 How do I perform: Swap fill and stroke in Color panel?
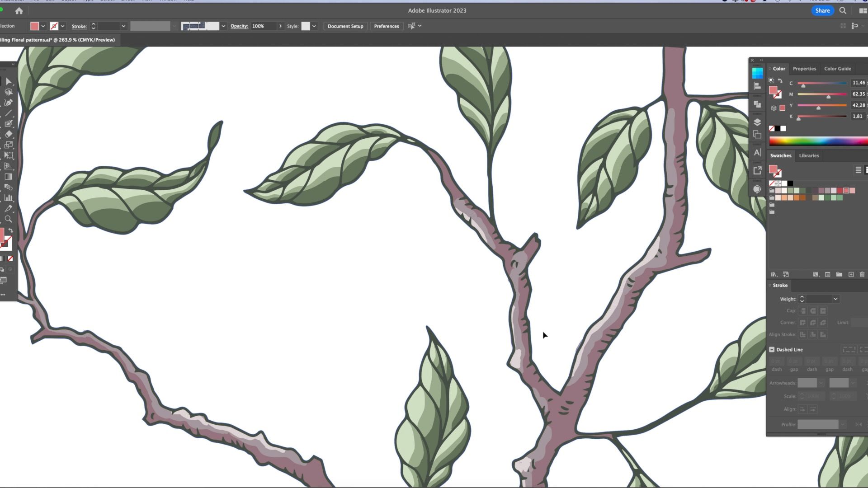click(x=780, y=81)
